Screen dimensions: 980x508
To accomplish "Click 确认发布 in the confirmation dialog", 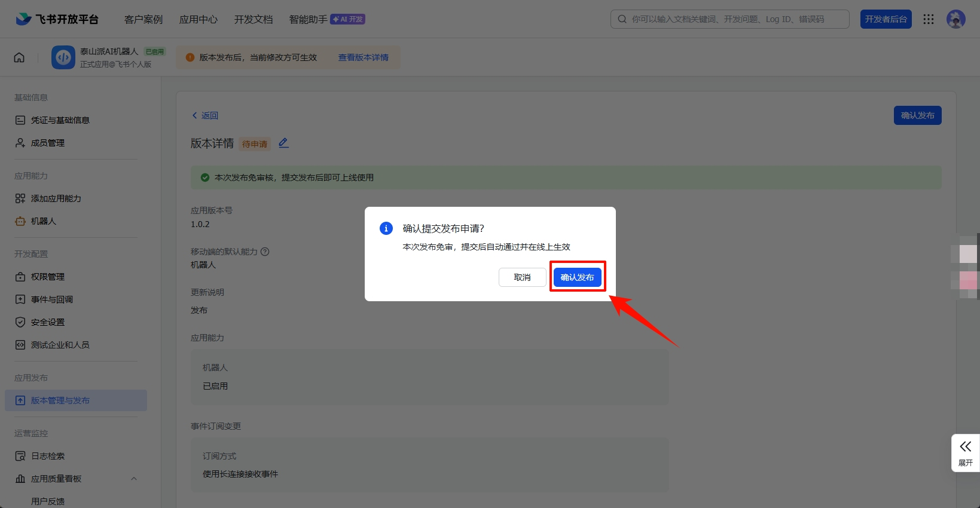I will 577,277.
